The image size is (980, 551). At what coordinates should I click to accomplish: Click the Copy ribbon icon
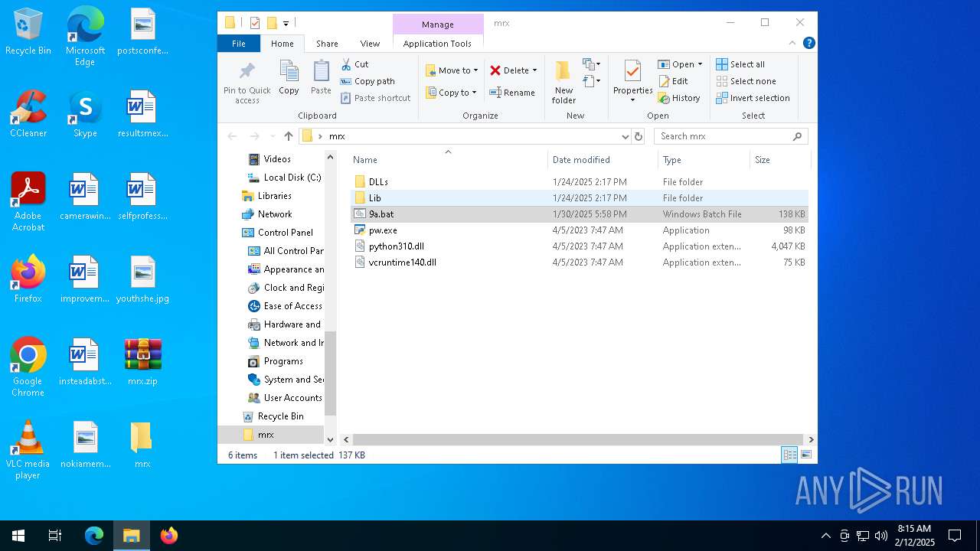point(289,78)
